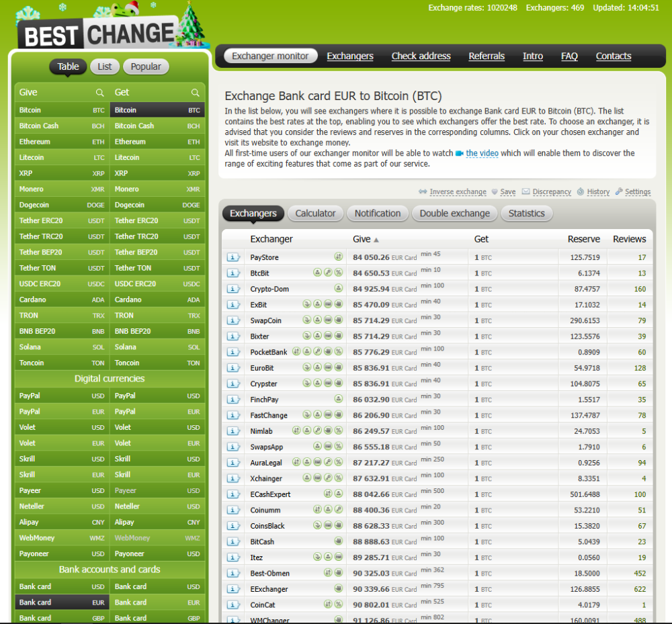
Task: Select the Table view toggle
Action: point(68,66)
